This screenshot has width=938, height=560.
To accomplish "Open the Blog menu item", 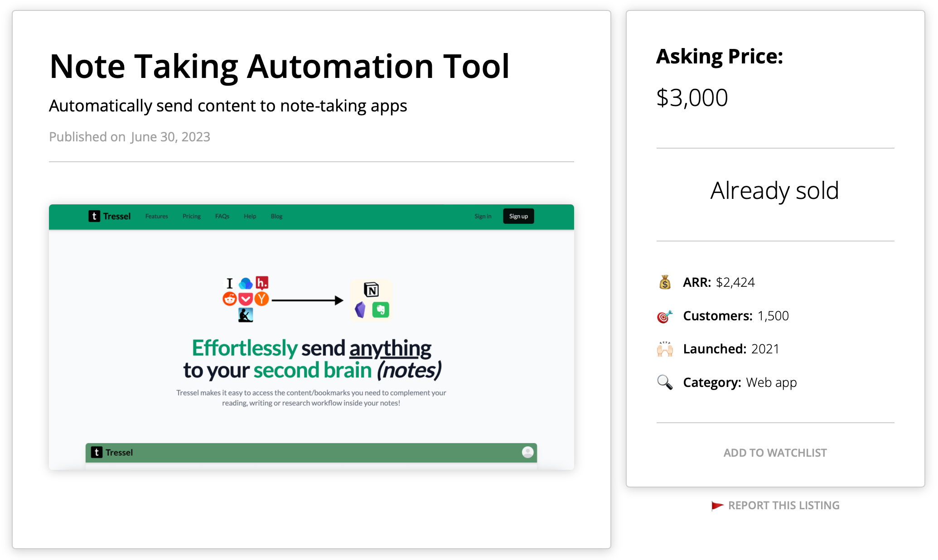I will 276,216.
